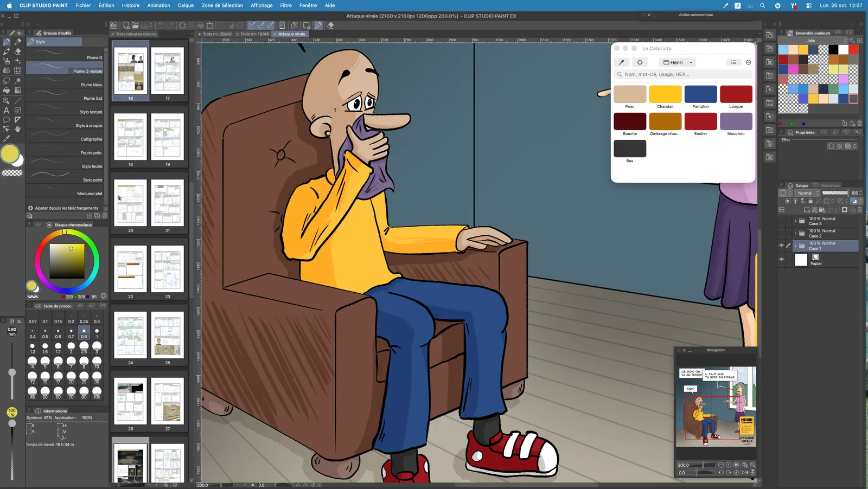Select the gradient tool
Viewport: 868px width, 489px height.
(x=17, y=90)
